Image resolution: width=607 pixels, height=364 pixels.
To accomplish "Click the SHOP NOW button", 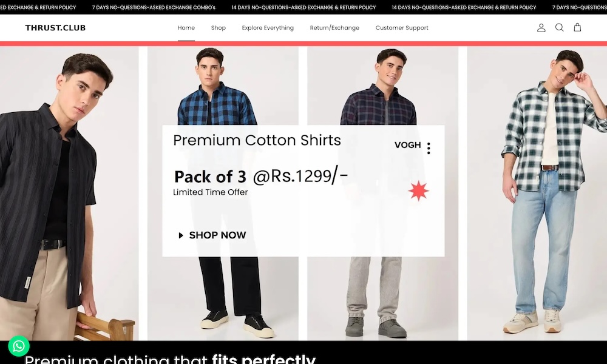I will tap(212, 235).
